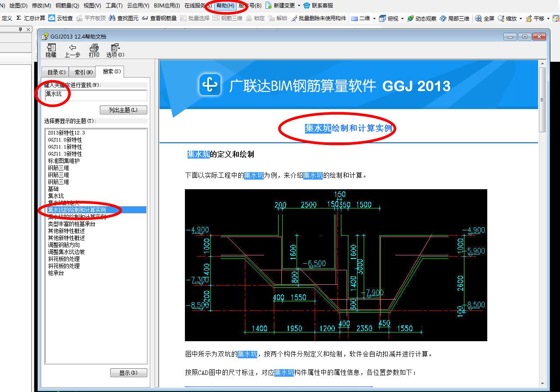This screenshot has height=392, width=560.
Task: Click the 定义 toolbar button
Action: click(7, 18)
